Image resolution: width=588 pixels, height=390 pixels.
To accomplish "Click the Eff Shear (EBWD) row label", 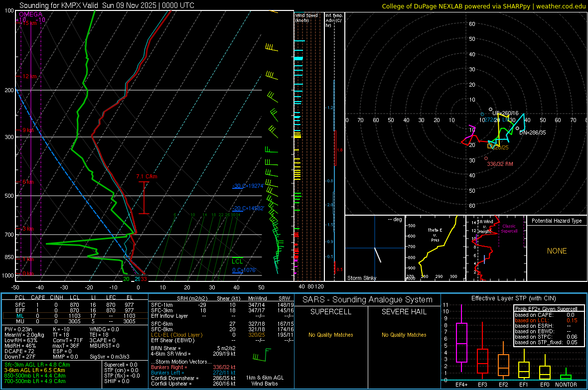I will [173, 341].
